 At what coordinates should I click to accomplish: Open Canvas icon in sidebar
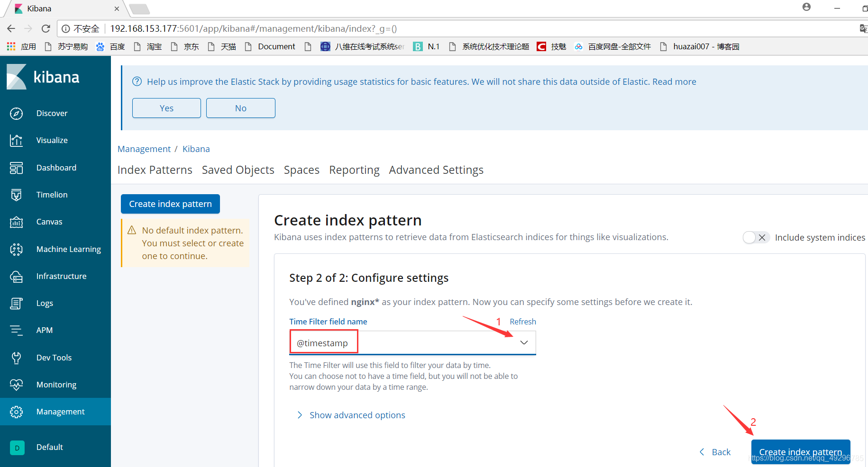[17, 222]
